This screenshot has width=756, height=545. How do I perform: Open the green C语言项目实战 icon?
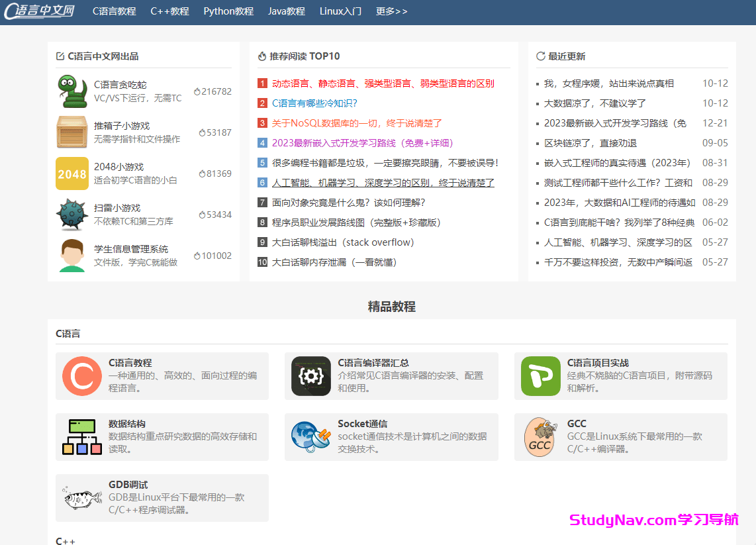point(540,376)
